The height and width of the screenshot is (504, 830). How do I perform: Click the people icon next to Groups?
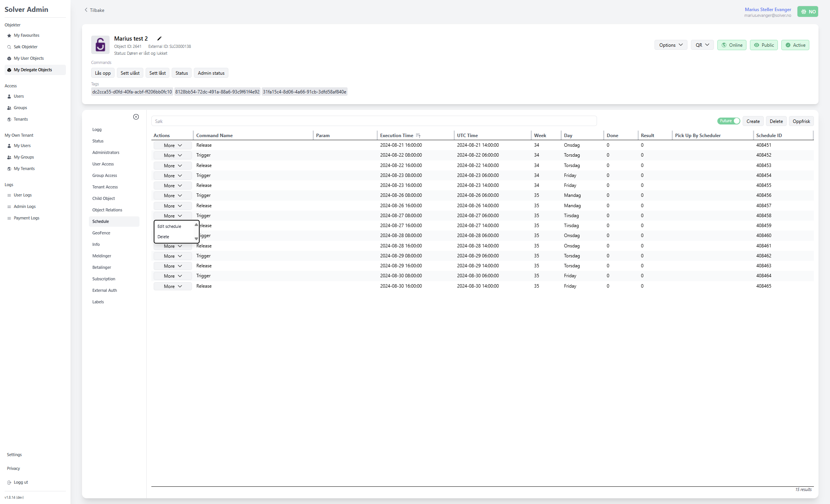click(9, 108)
